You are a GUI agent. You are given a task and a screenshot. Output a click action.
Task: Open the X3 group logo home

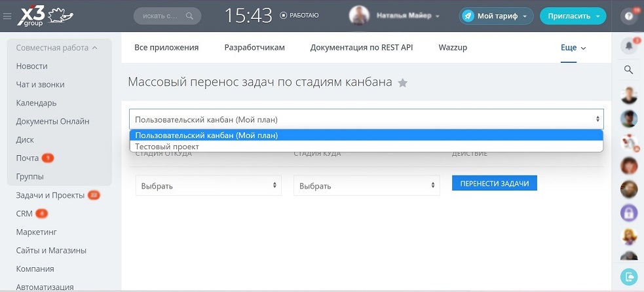click(x=45, y=17)
